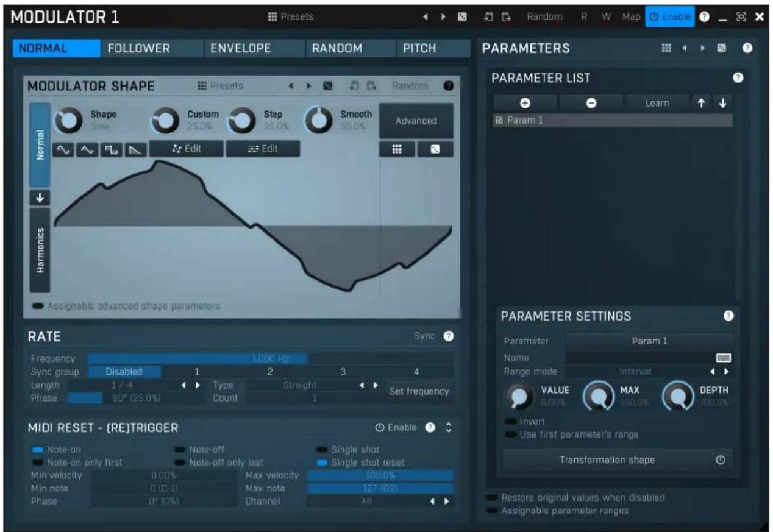Viewport: 773px width, 532px height.
Task: Step Channel selection to next value
Action: pos(446,501)
